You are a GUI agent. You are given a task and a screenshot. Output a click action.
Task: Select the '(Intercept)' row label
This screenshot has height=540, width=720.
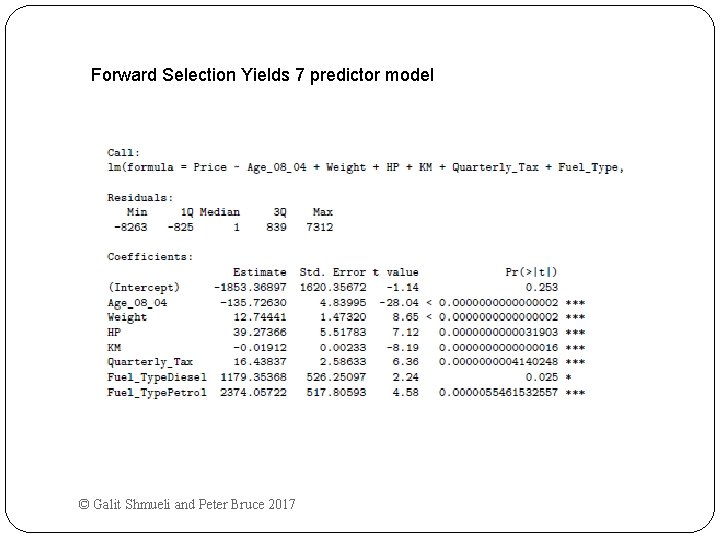point(144,287)
